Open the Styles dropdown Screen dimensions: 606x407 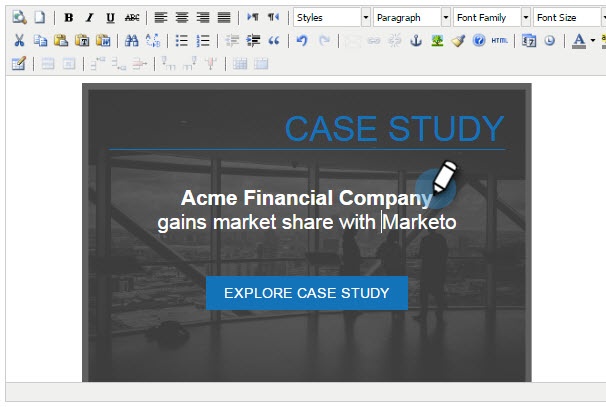pyautogui.click(x=332, y=17)
